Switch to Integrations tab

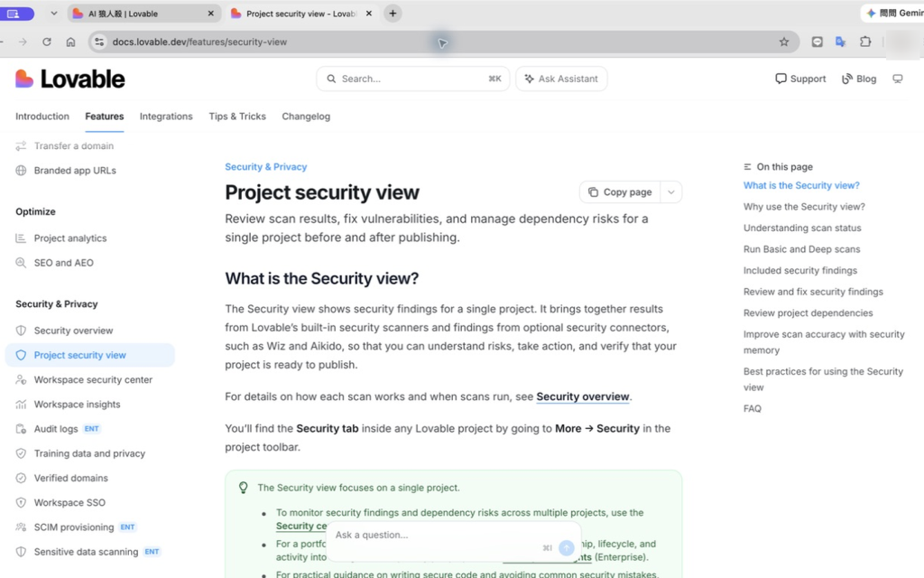click(x=166, y=117)
